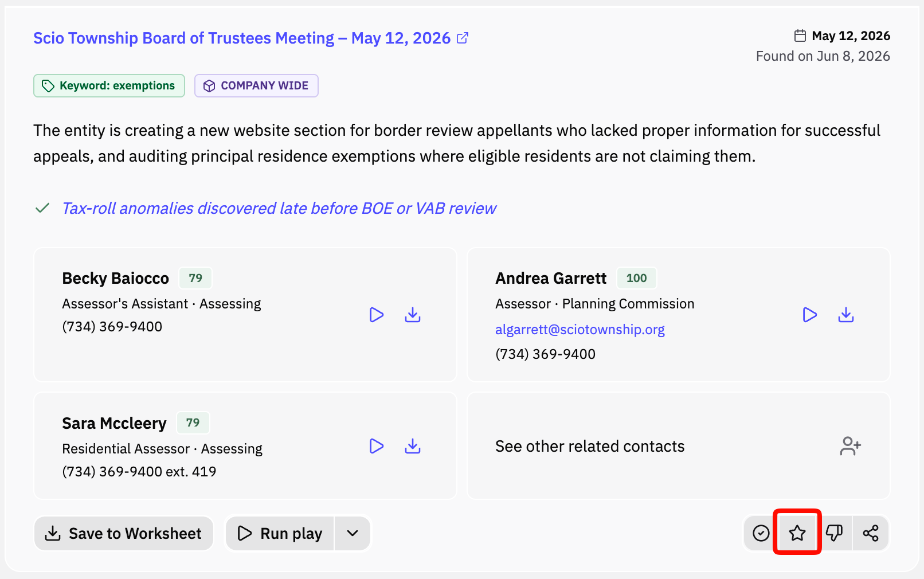This screenshot has width=924, height=579.
Task: Give thumbs down feedback
Action: pos(834,533)
